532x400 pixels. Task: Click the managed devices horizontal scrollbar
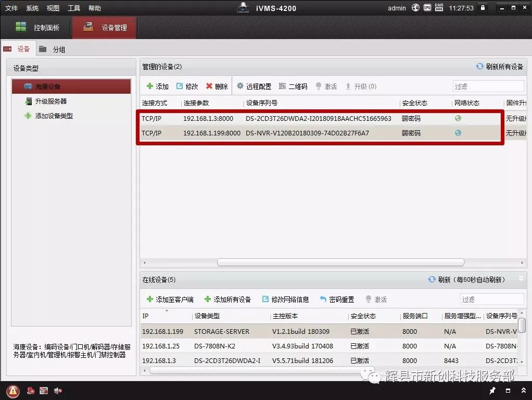tap(340, 262)
